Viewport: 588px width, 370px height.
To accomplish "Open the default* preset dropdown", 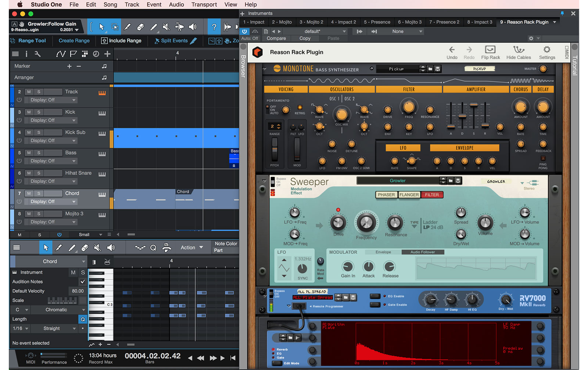I will (315, 32).
